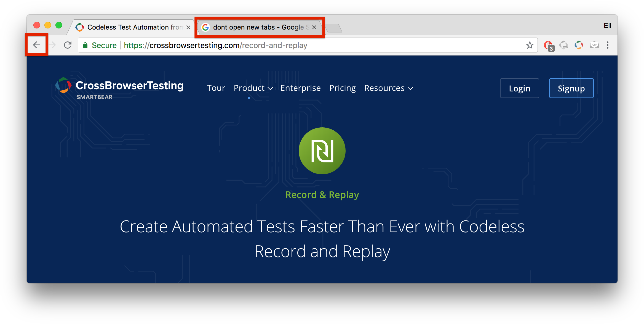The image size is (644, 324).
Task: Click the URL in the address bar
Action: tap(215, 45)
